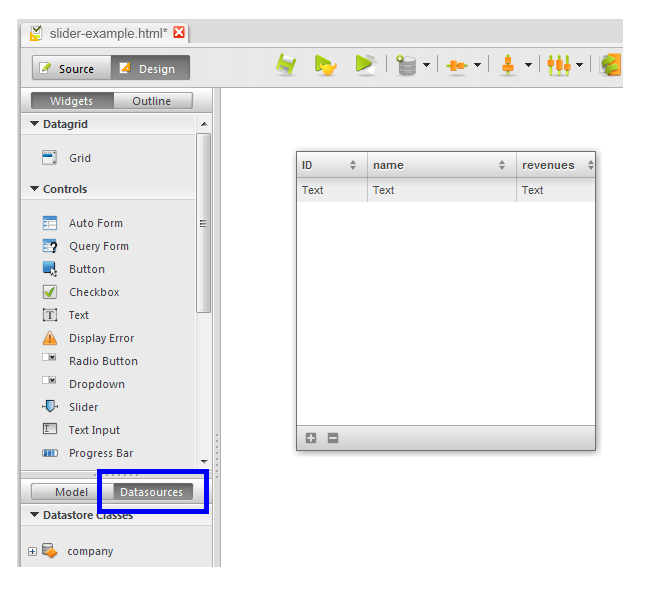Click the name column header
Screen dimensions: 646x593
tap(442, 165)
